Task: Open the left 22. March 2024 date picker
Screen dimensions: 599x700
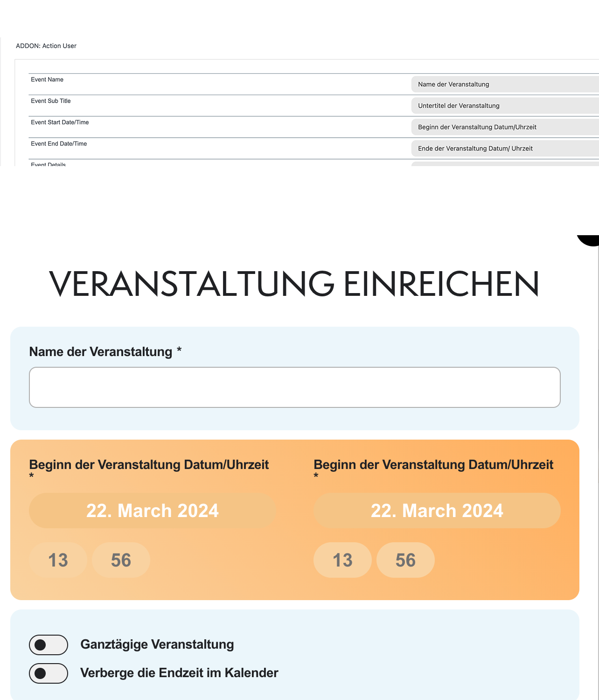Action: click(153, 511)
